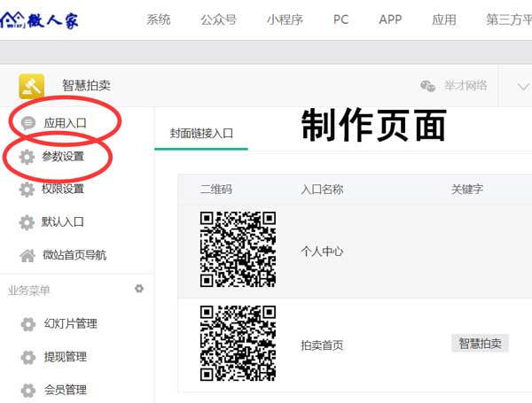Select the 封面链接入口 tab
532x403 pixels.
coord(201,134)
